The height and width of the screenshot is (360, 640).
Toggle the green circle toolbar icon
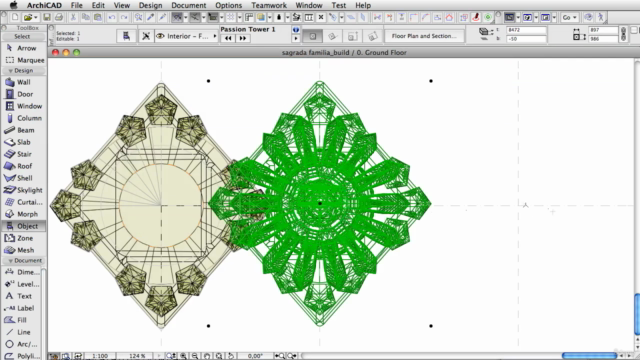click(488, 17)
